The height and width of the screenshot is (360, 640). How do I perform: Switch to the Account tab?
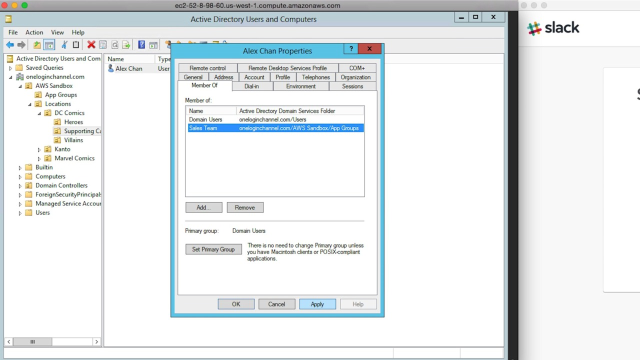pyautogui.click(x=254, y=77)
